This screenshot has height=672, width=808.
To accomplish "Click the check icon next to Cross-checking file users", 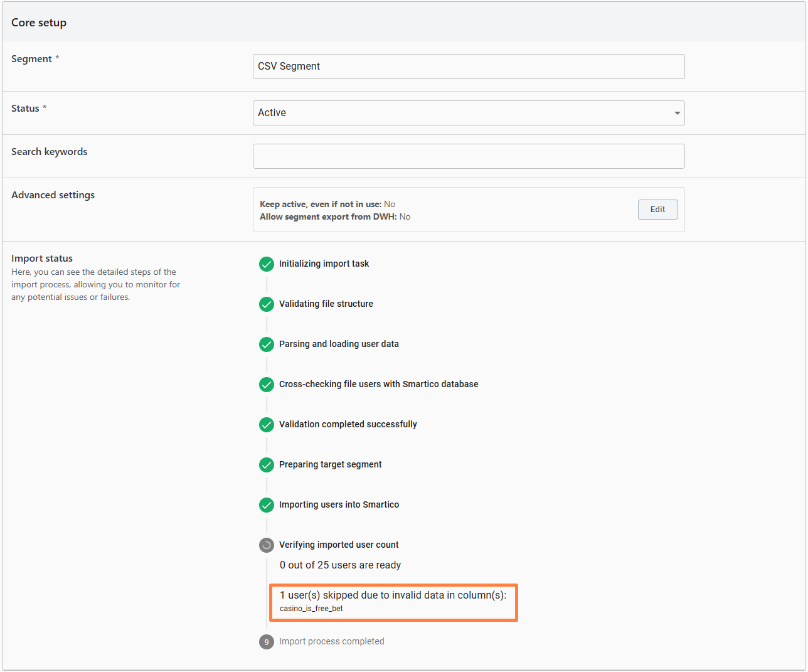I will (x=267, y=385).
